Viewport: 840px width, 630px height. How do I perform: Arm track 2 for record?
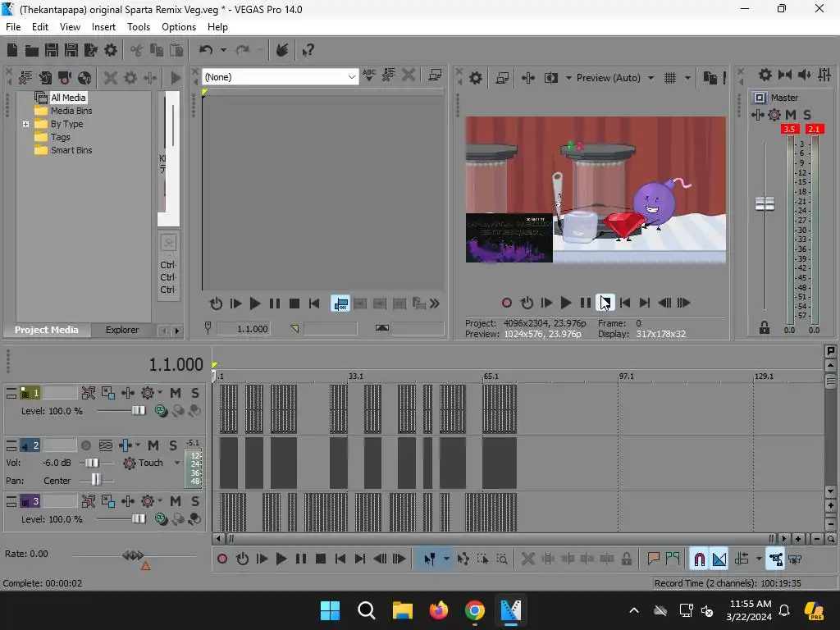[85, 445]
